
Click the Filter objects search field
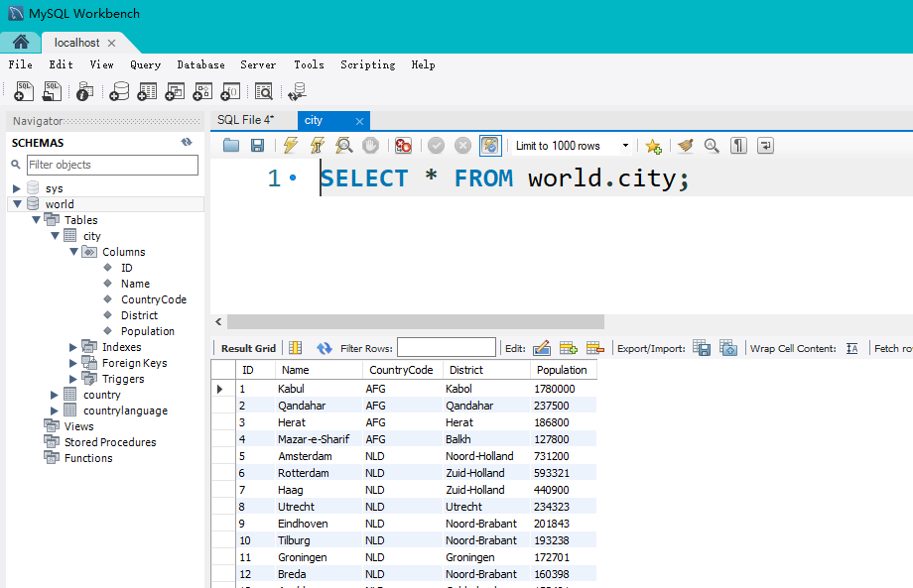[x=112, y=165]
